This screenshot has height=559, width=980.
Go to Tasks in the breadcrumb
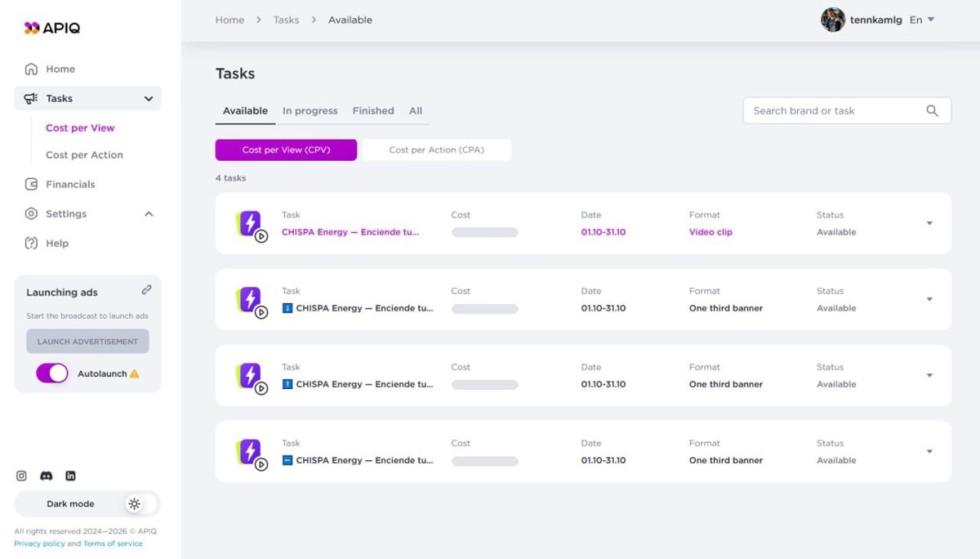[286, 20]
